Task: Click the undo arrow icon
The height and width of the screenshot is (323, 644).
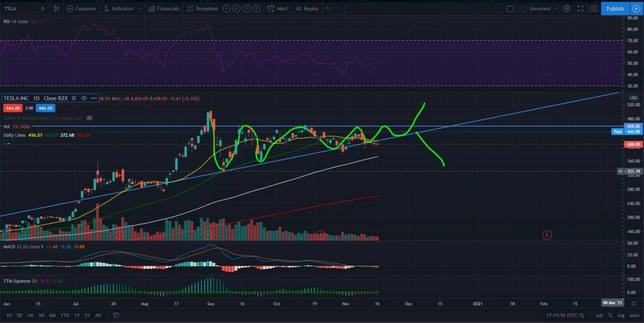Action: pos(329,9)
